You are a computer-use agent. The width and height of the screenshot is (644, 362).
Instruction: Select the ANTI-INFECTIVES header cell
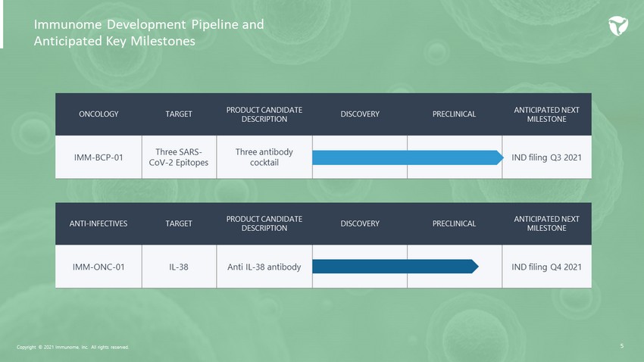(x=98, y=223)
